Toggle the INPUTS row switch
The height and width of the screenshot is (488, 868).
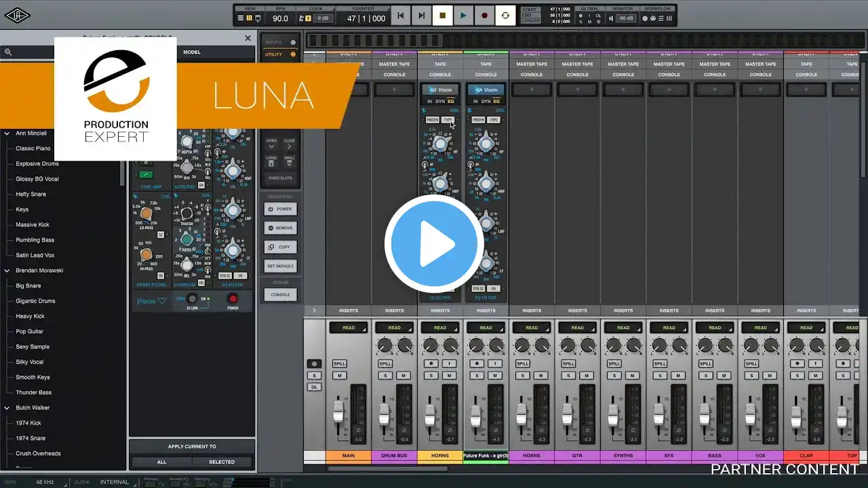coord(293,43)
